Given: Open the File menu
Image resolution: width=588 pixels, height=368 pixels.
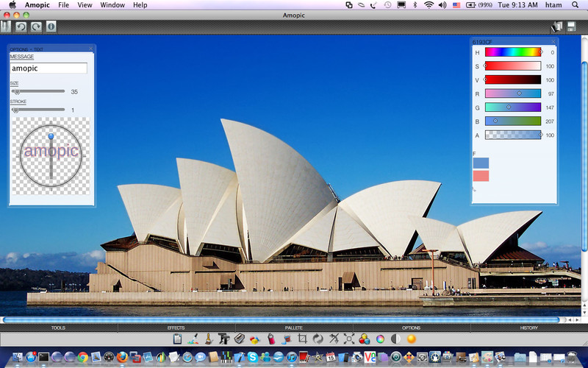Looking at the screenshot, I should click(64, 5).
